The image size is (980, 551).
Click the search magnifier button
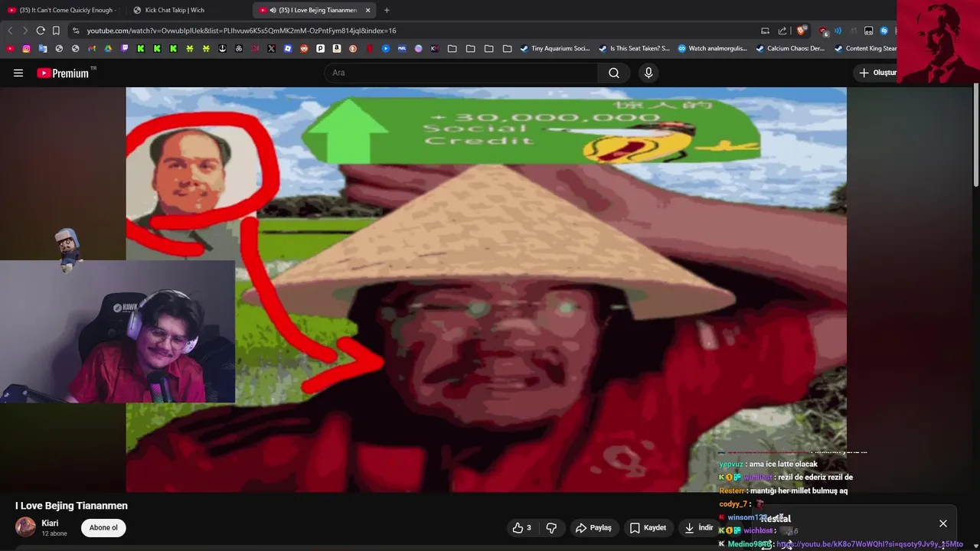pos(614,73)
